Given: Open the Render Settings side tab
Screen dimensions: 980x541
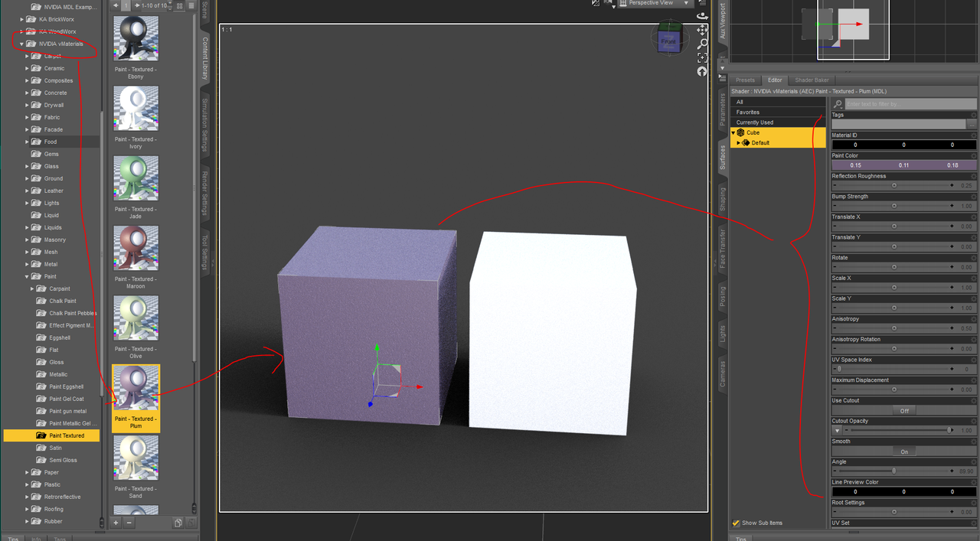Looking at the screenshot, I should coord(205,193).
